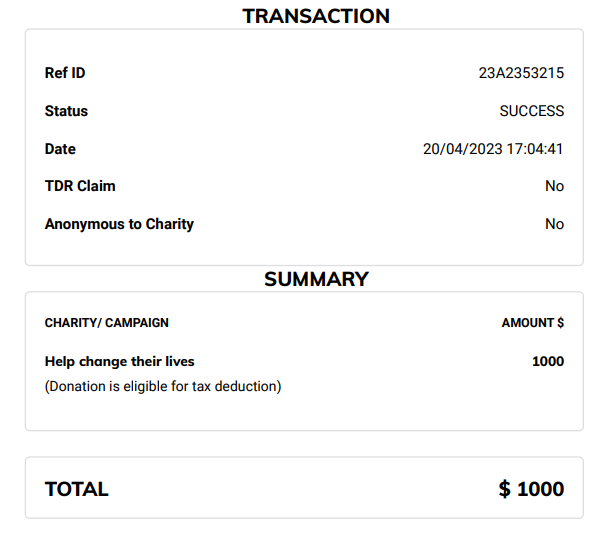607x534 pixels.
Task: Select the reference number 23A2353215
Action: [521, 73]
